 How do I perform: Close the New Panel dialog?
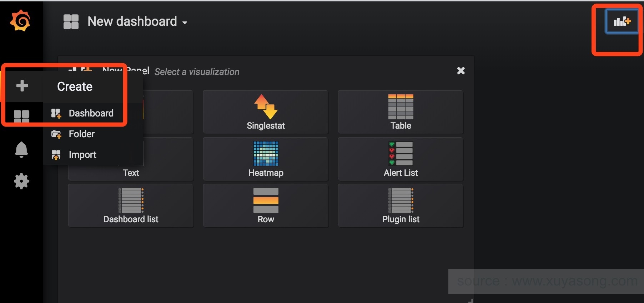[461, 71]
